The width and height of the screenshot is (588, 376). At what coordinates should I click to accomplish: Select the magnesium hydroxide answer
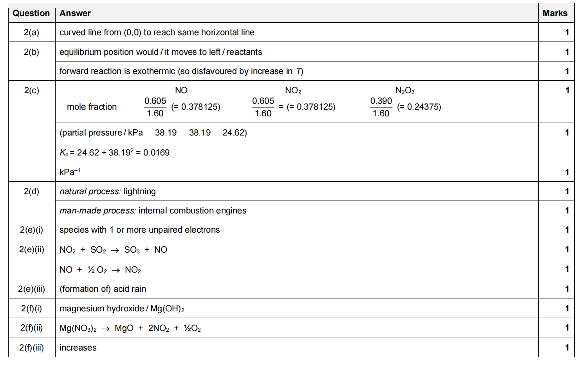[122, 309]
